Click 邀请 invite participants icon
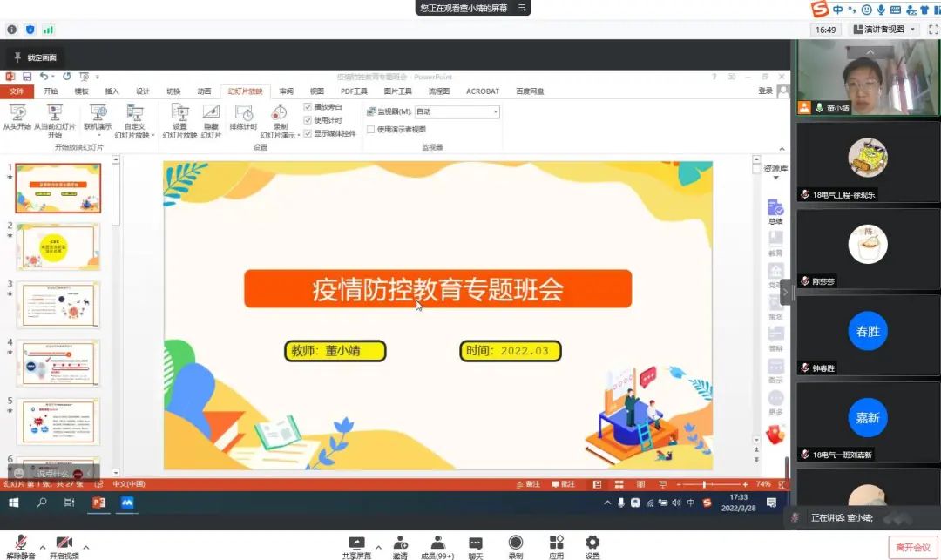This screenshot has height=560, width=941. [x=400, y=543]
